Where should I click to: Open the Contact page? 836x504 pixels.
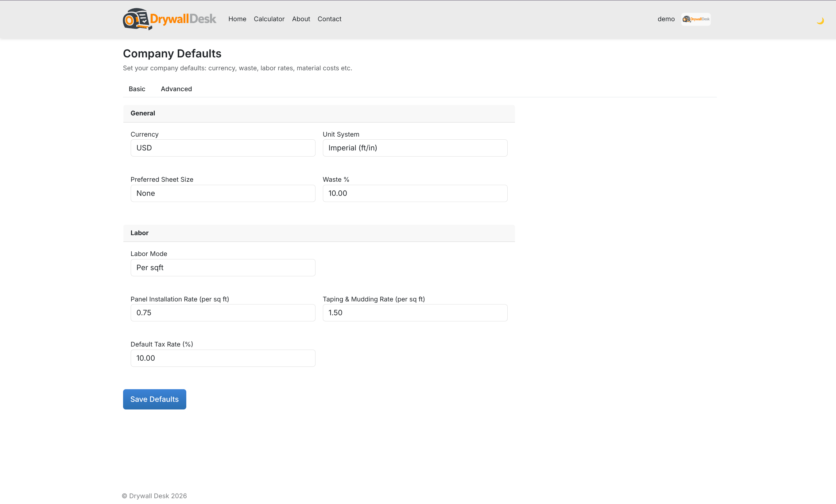click(x=329, y=19)
